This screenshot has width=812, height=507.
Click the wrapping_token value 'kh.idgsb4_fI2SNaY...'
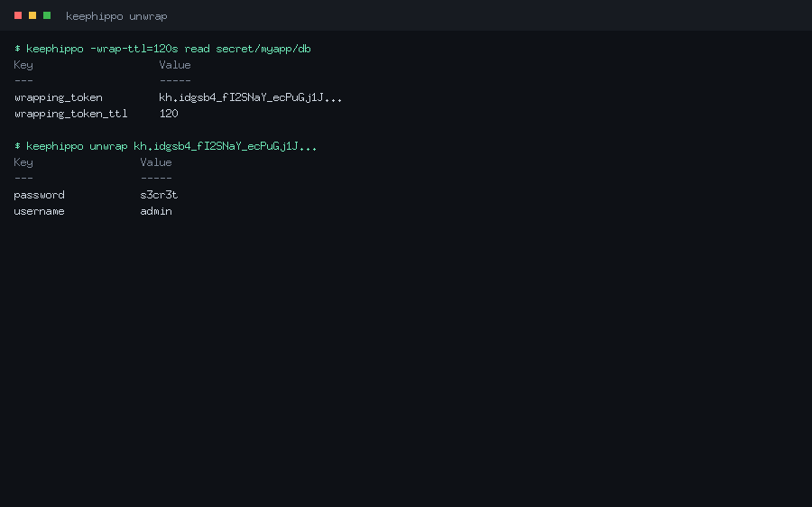[251, 97]
